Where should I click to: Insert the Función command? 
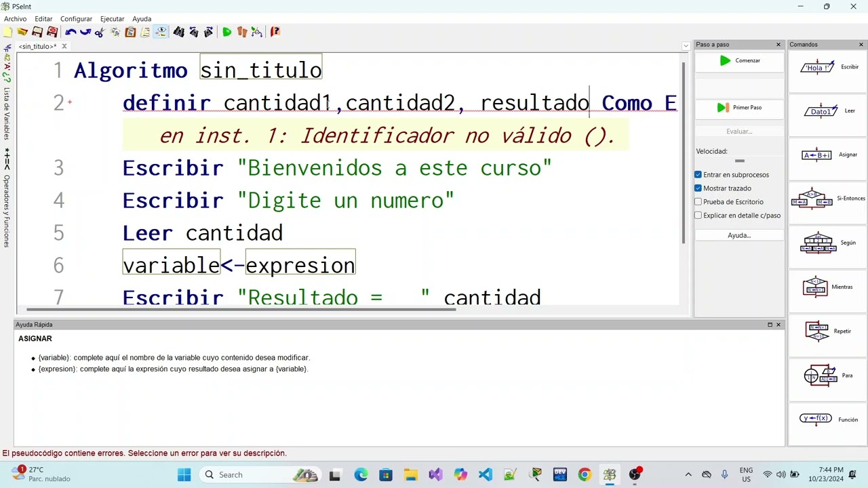pos(828,420)
